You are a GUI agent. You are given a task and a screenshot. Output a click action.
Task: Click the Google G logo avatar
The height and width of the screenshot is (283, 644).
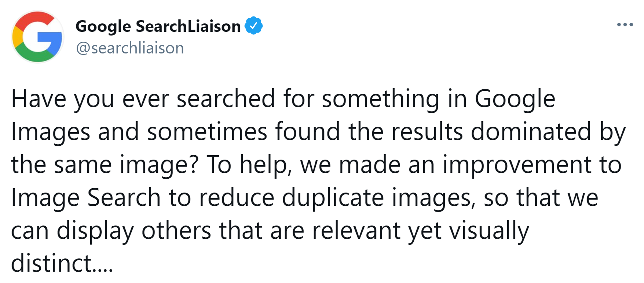38,37
